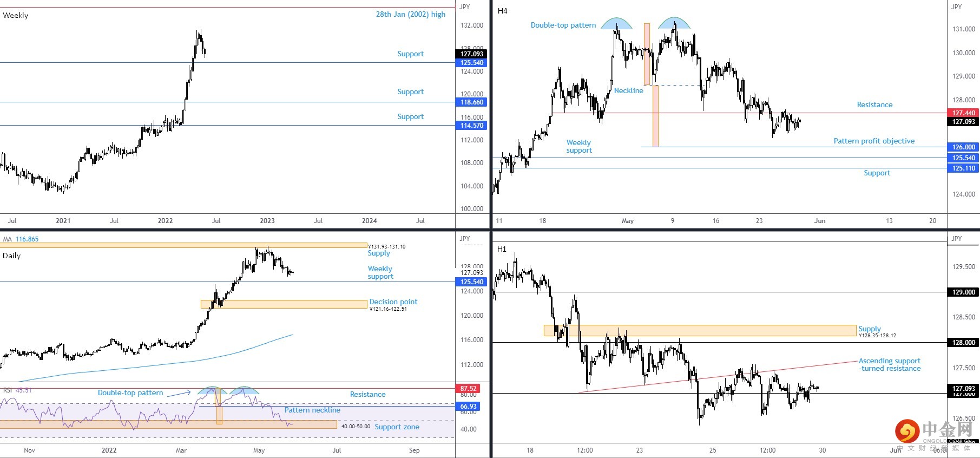The height and width of the screenshot is (458, 980).
Task: Click the Resistance label on H4 chart
Action: [874, 104]
